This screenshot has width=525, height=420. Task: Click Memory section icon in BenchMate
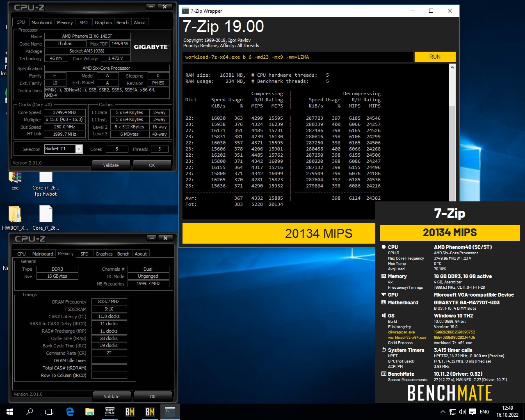pos(384,276)
